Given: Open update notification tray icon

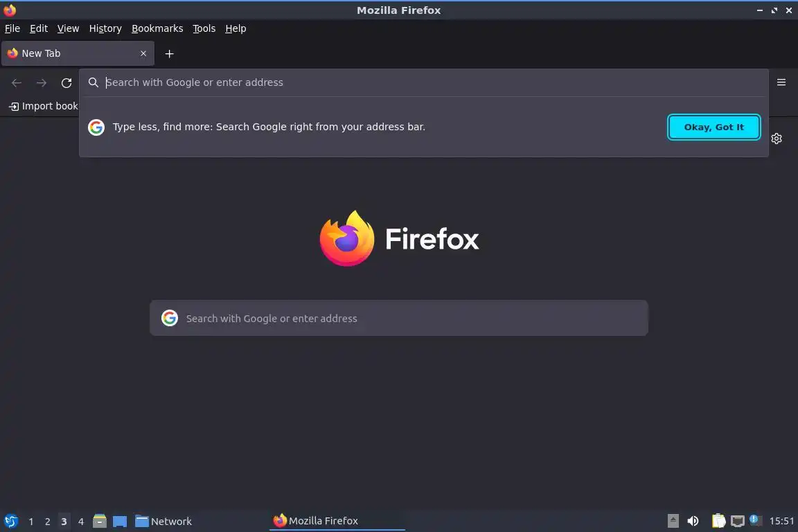Looking at the screenshot, I should (755, 520).
